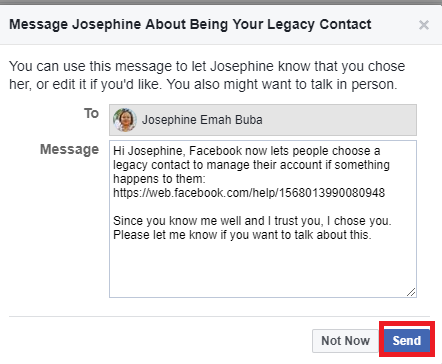Click the dialog header bar beside the title

point(395,25)
